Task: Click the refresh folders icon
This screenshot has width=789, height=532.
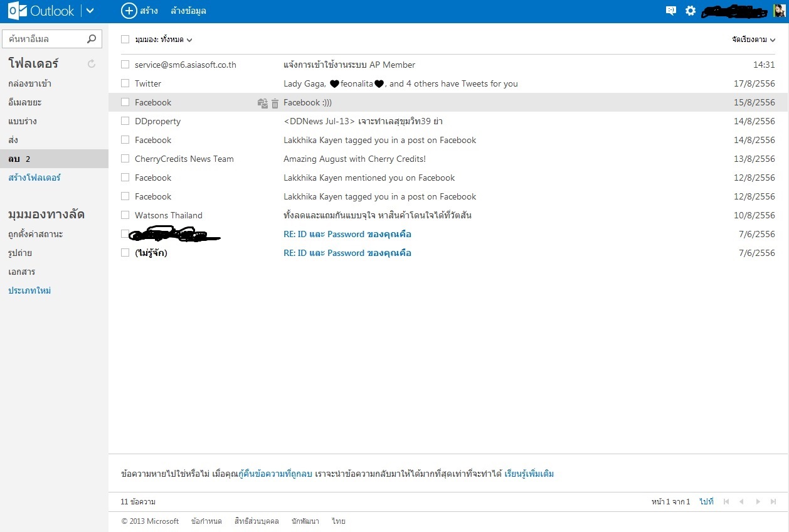Action: click(92, 63)
